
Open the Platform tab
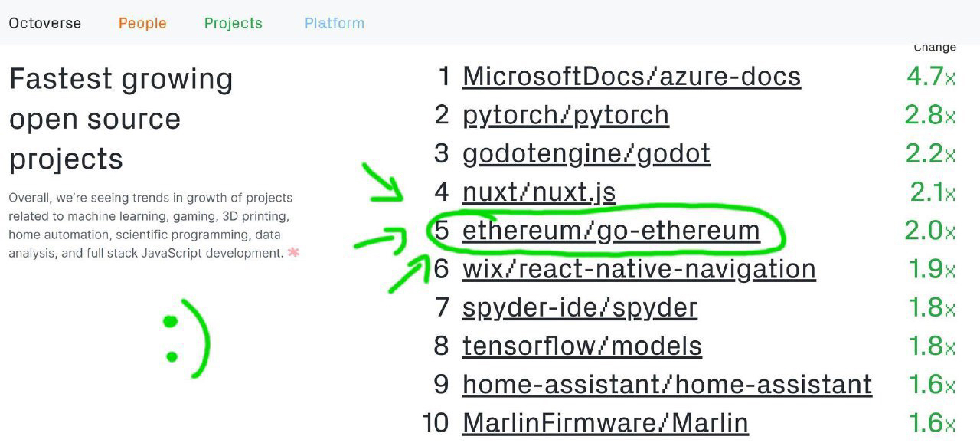coord(335,23)
